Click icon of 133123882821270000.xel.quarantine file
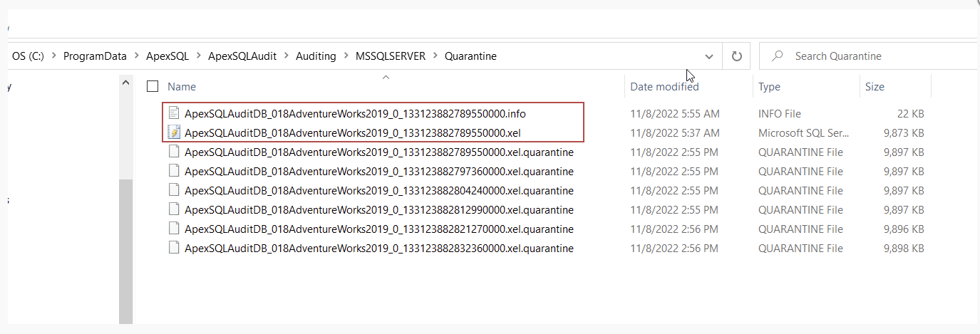The width and height of the screenshot is (980, 334). click(173, 229)
